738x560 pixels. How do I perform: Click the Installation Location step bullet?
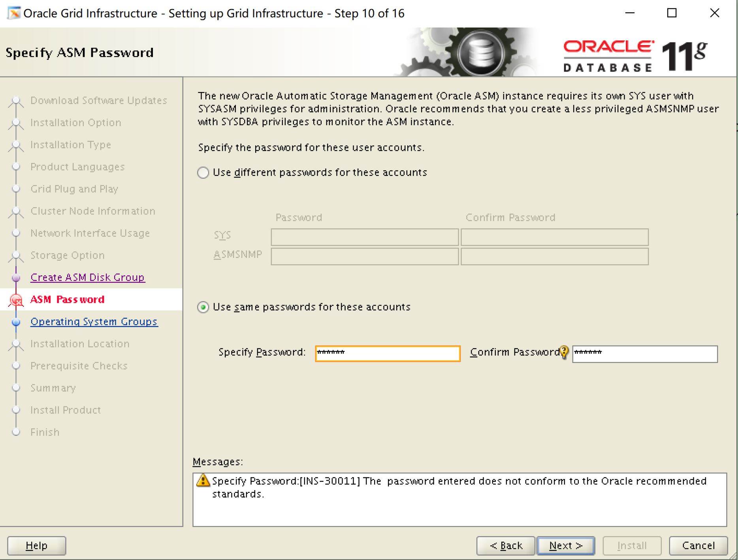[x=16, y=344]
